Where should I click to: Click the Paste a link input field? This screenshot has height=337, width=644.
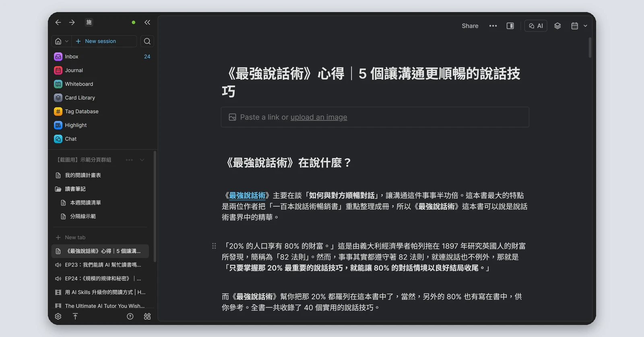point(375,117)
